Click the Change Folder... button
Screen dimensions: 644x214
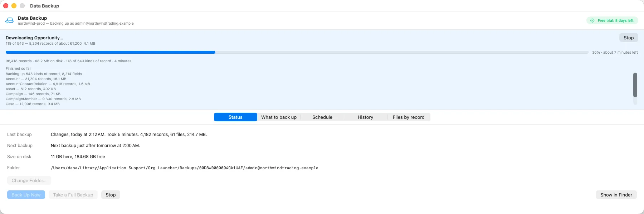(29, 180)
